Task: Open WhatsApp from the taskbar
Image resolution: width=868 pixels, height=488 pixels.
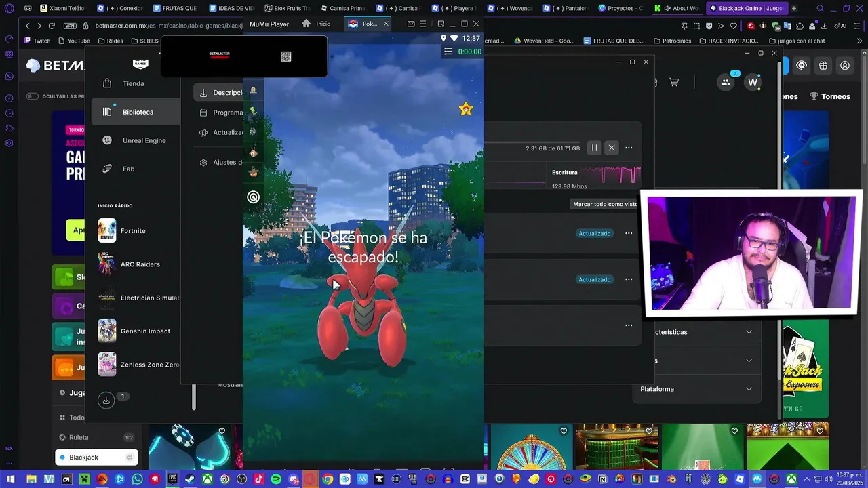Action: [138, 479]
